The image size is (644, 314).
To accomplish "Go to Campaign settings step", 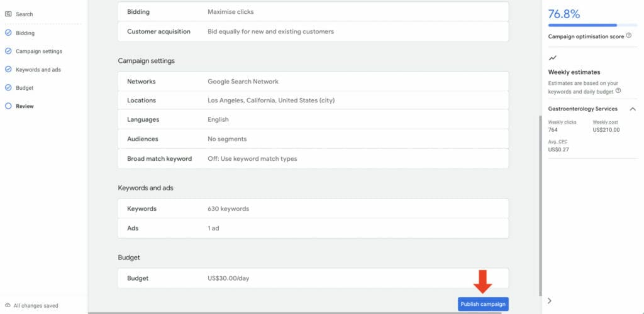I will pyautogui.click(x=39, y=51).
